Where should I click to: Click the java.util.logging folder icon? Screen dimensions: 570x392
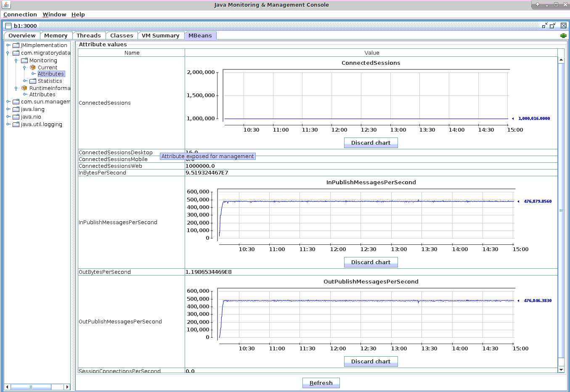[16, 124]
